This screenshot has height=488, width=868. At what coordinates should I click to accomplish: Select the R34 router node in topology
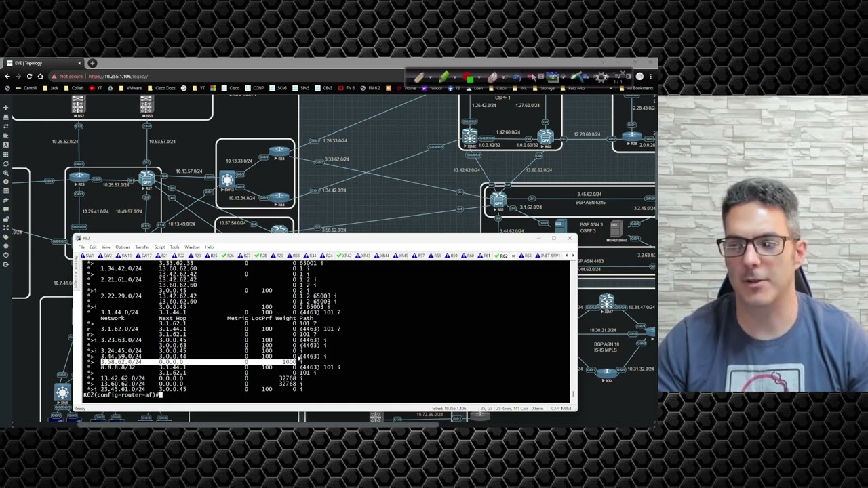279,199
